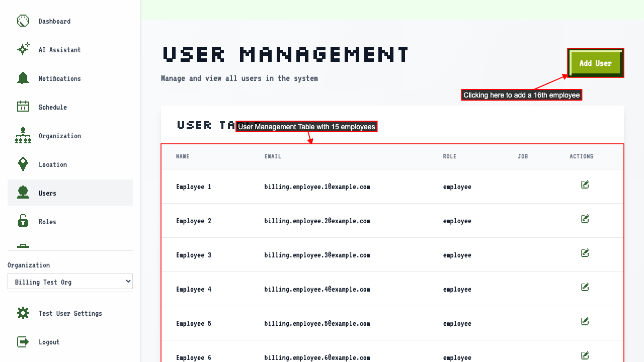Select the Employee 4 name cell
The image size is (644, 362).
coord(194,290)
